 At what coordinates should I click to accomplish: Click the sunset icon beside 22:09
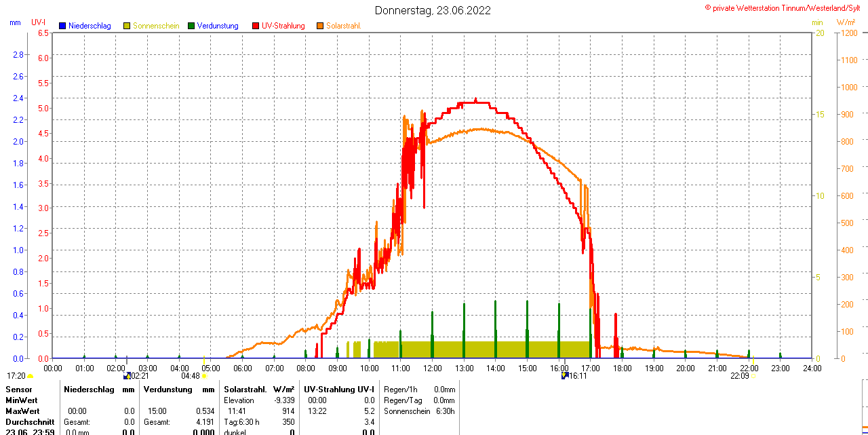coord(753,375)
